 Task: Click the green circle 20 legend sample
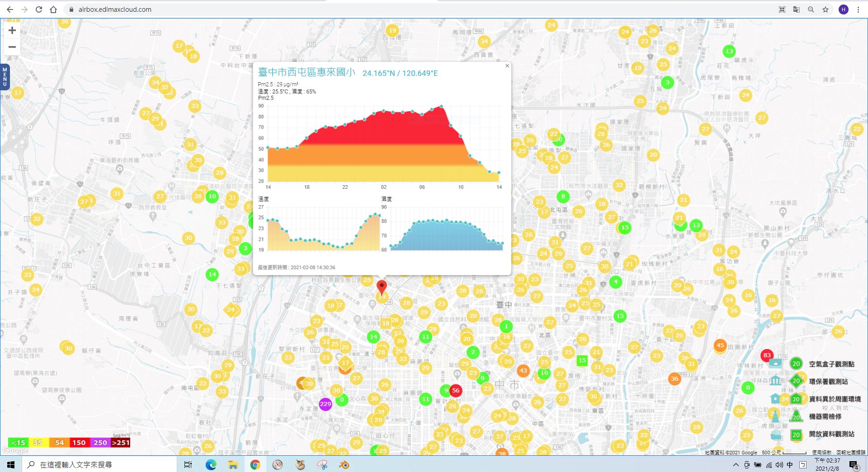pos(796,364)
